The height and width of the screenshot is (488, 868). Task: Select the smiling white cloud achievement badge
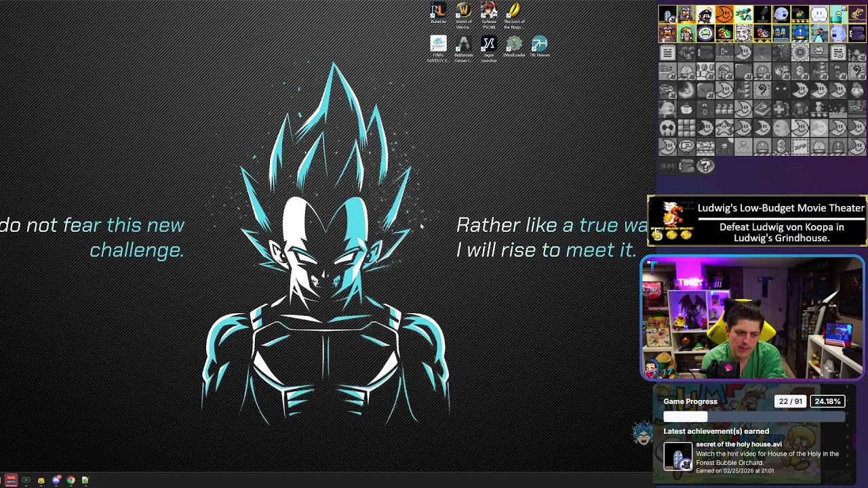click(x=820, y=14)
